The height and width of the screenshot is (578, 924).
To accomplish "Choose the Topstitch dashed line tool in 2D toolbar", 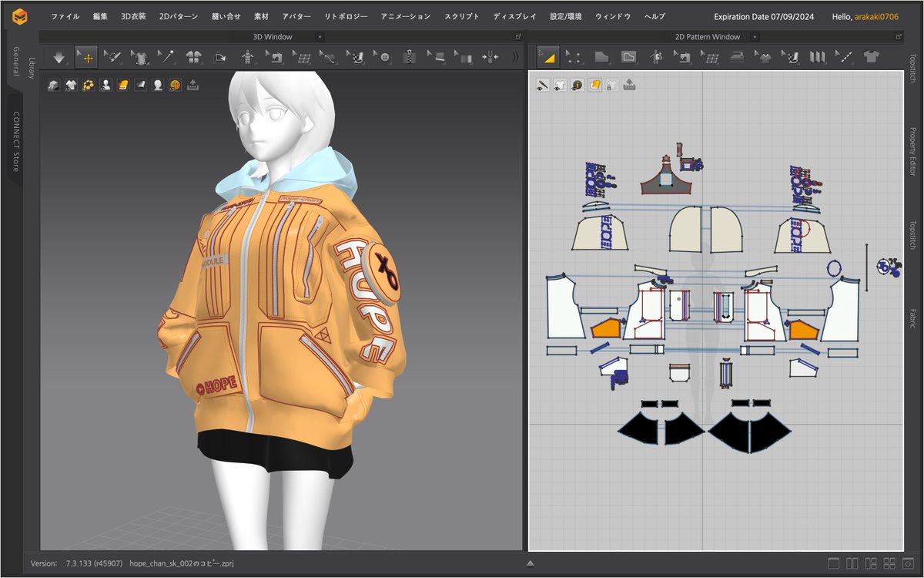I will point(845,56).
